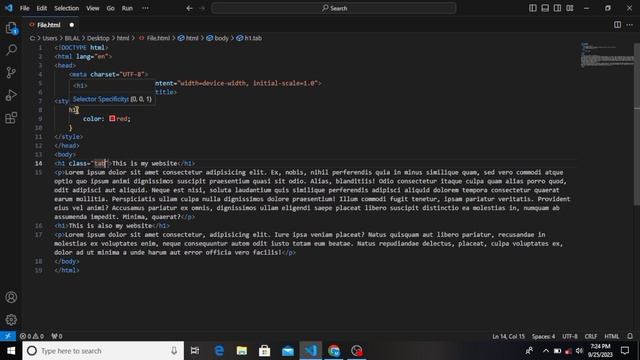Go forward with the navigation arrow
This screenshot has height=360, width=640.
pos(202,8)
